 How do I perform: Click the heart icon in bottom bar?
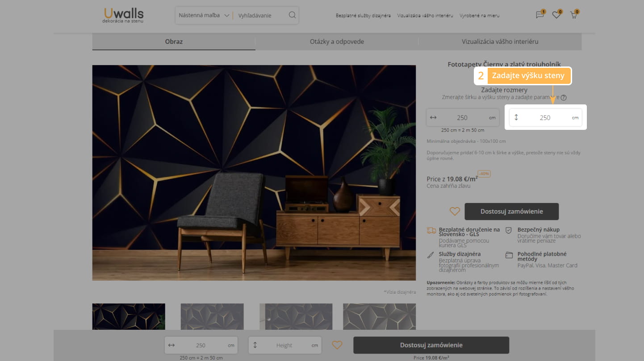coord(337,345)
